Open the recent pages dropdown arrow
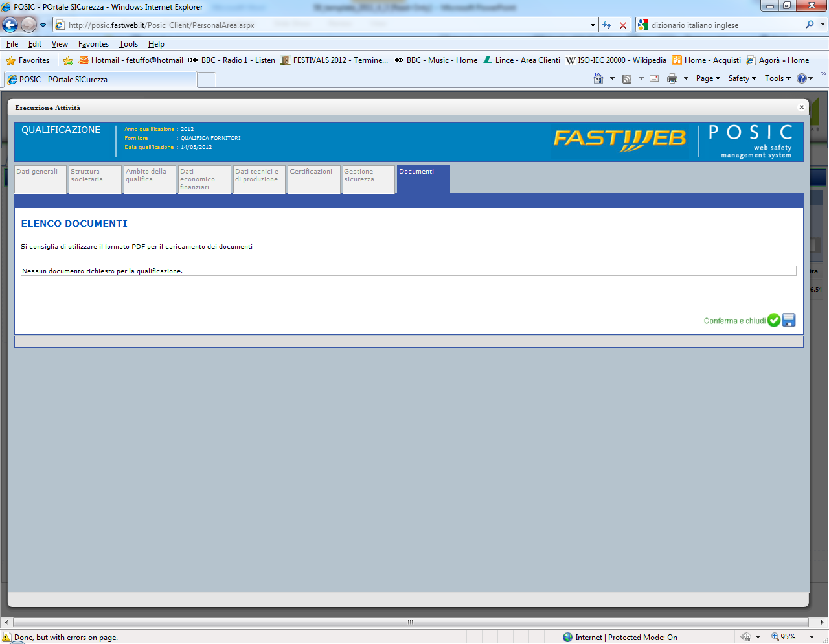Image resolution: width=829 pixels, height=644 pixels. click(43, 25)
